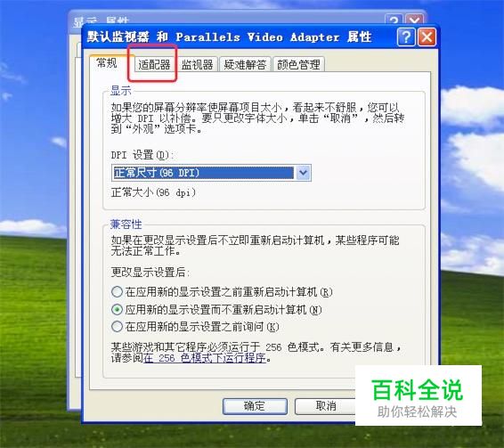
Task: Click the 正常尺寸(96 DPI) combo box field
Action: click(x=211, y=173)
